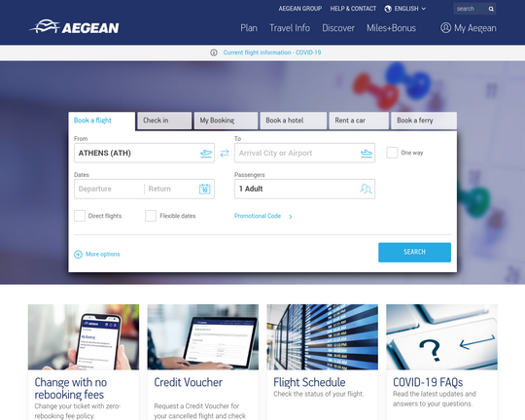Image resolution: width=525 pixels, height=420 pixels.
Task: Click the My Aegean link text
Action: [475, 28]
